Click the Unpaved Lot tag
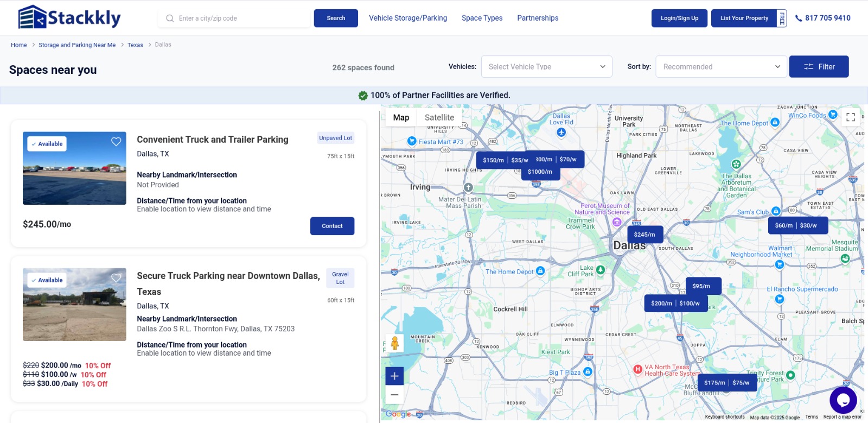The height and width of the screenshot is (423, 868). (x=335, y=138)
